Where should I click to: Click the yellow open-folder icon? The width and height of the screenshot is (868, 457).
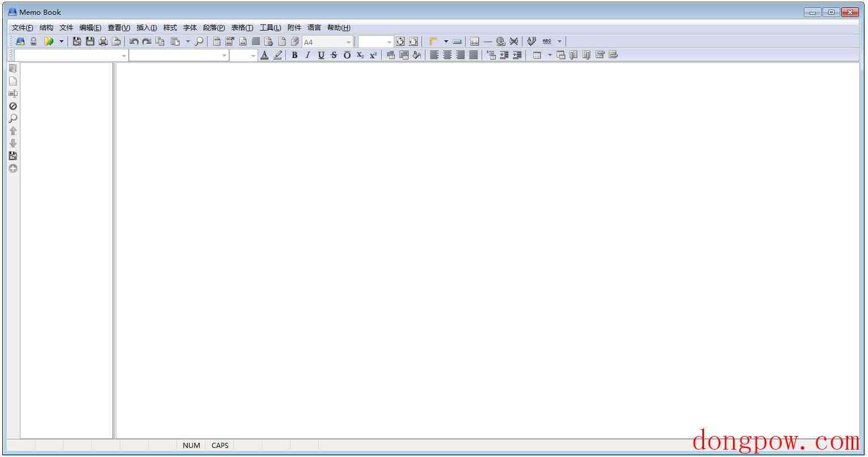point(49,41)
